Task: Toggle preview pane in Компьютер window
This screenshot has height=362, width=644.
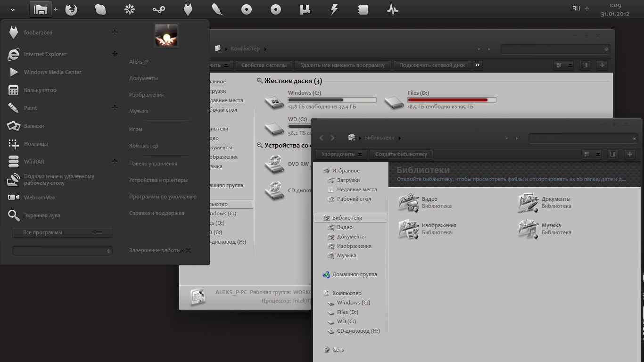Action: click(x=585, y=65)
